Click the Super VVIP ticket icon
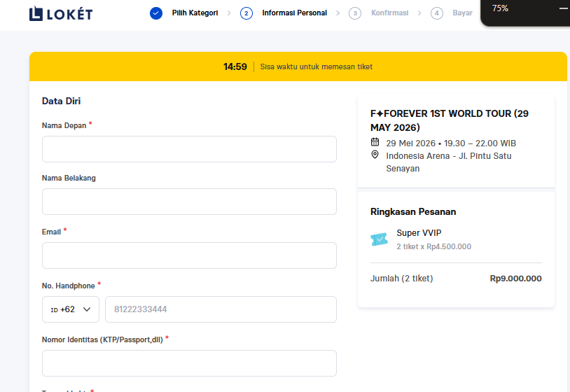Image resolution: width=570 pixels, height=392 pixels. coord(379,239)
